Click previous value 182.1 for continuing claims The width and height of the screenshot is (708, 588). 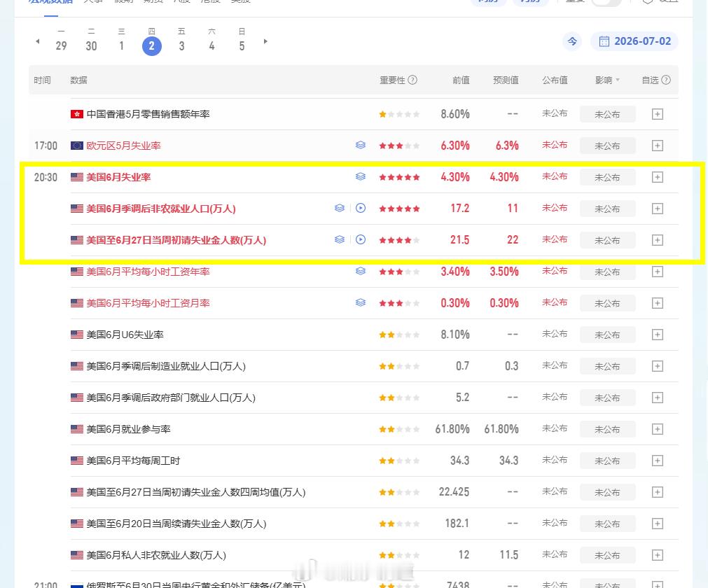pos(457,524)
